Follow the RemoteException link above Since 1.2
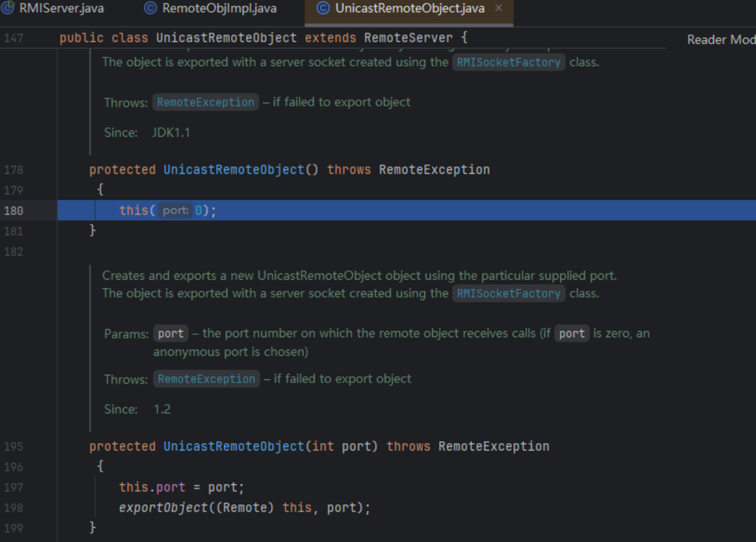Viewport: 756px width, 542px height. pyautogui.click(x=206, y=379)
